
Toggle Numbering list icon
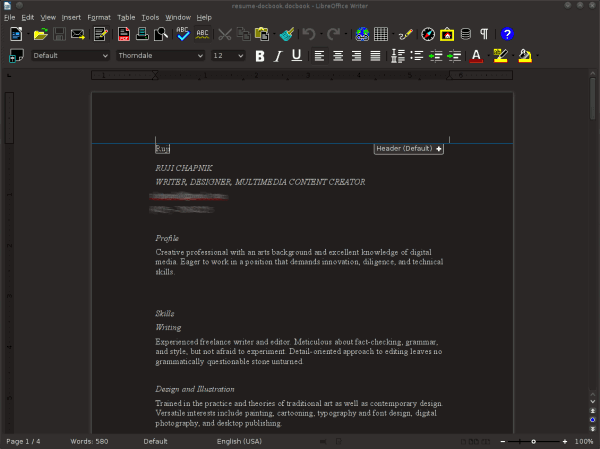pos(398,56)
